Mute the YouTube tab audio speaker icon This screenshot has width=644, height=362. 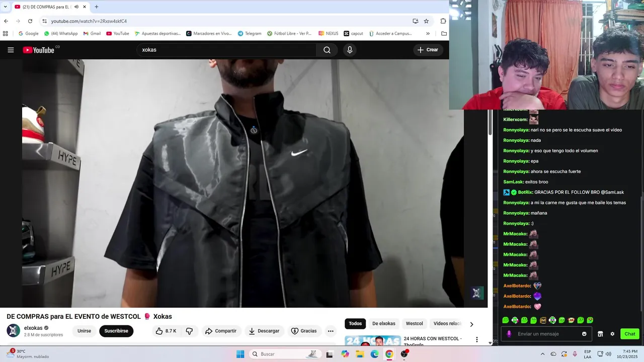pyautogui.click(x=76, y=7)
